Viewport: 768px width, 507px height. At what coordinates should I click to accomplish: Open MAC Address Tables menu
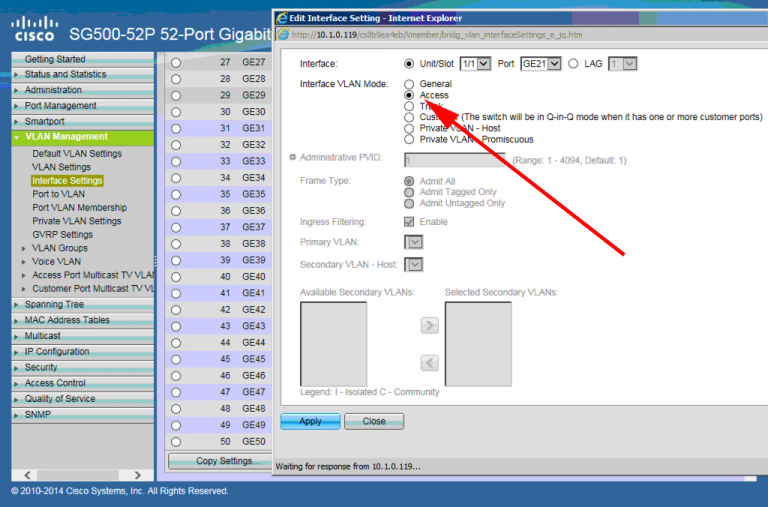[67, 320]
